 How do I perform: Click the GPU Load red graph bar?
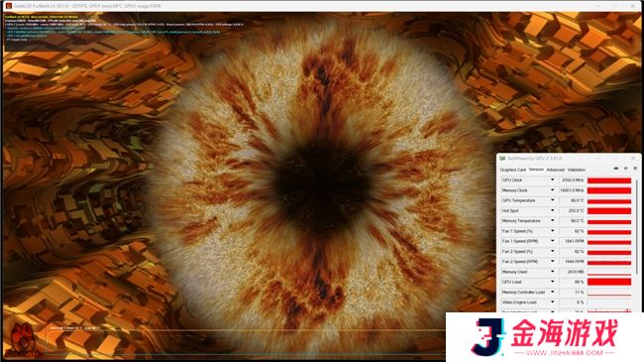point(609,282)
